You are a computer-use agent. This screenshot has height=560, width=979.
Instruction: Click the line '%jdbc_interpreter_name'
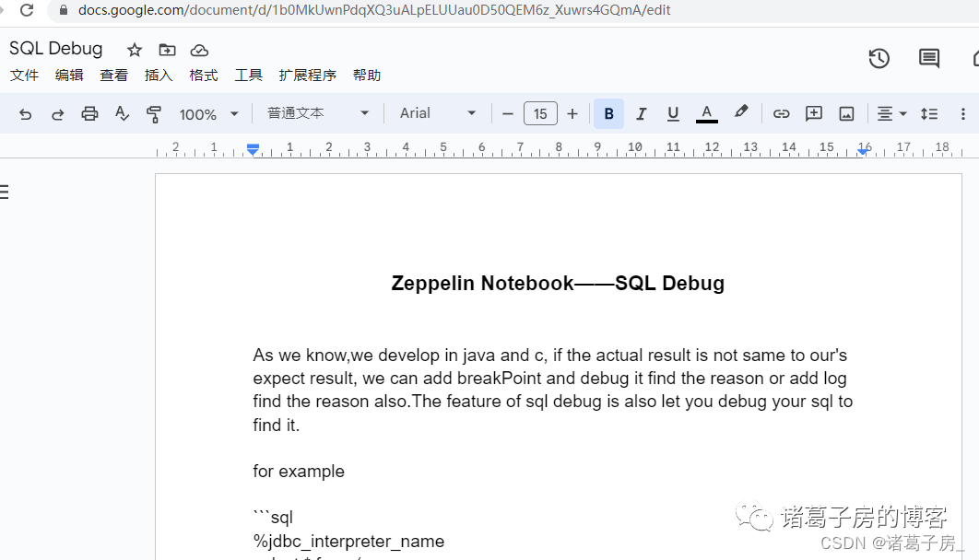click(348, 542)
